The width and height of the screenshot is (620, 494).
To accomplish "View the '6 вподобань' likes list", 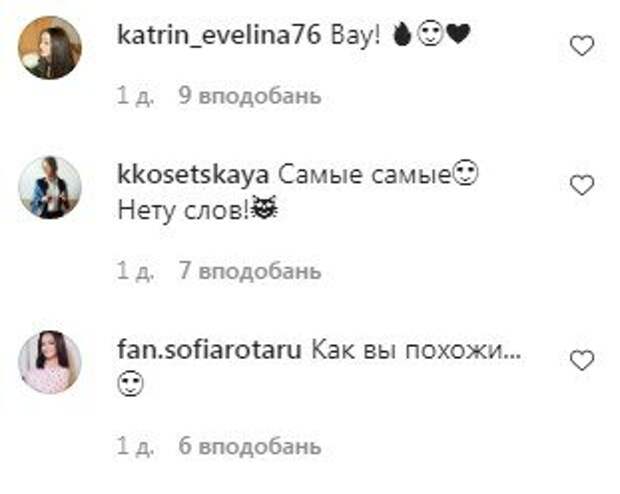I will 250,447.
